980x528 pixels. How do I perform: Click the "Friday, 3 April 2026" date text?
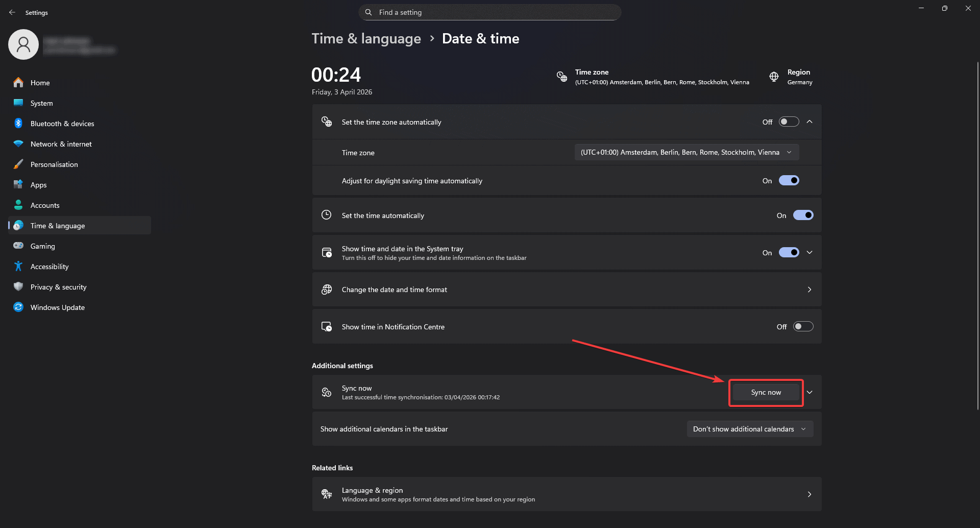pos(342,92)
